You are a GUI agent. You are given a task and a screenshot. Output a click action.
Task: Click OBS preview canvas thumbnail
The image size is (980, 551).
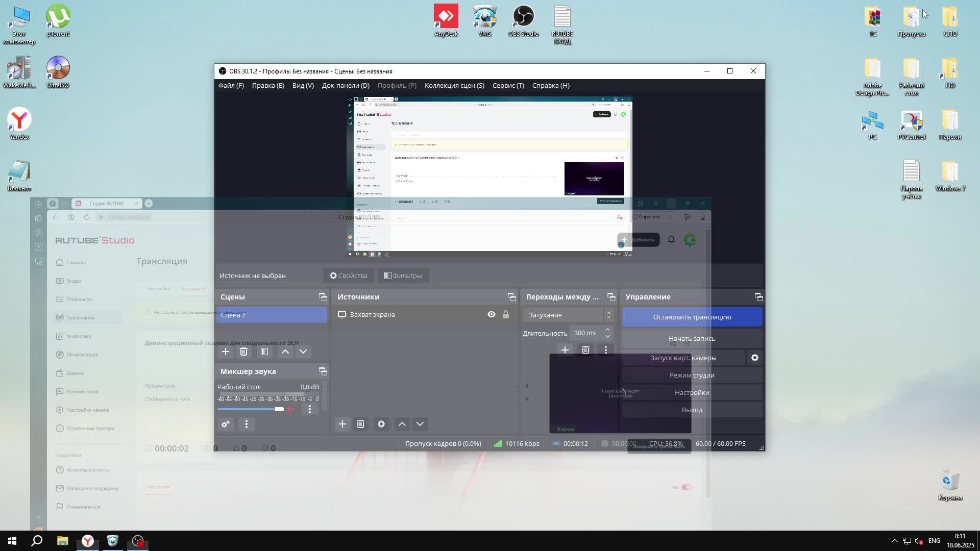click(490, 176)
